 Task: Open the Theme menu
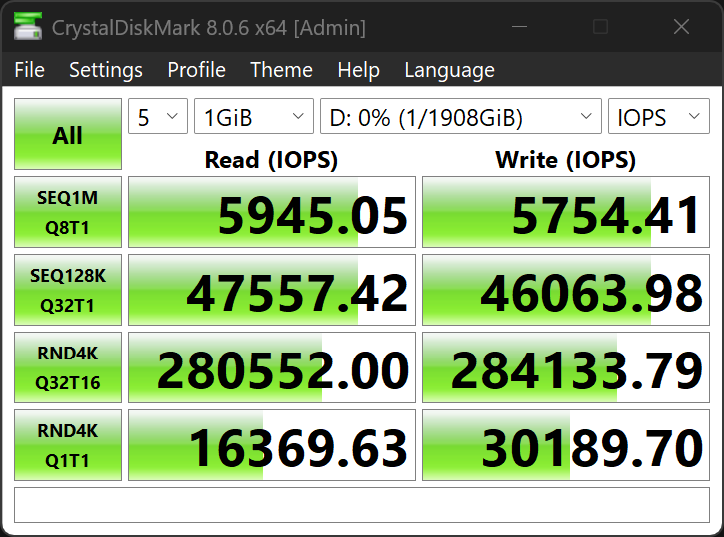(x=281, y=70)
